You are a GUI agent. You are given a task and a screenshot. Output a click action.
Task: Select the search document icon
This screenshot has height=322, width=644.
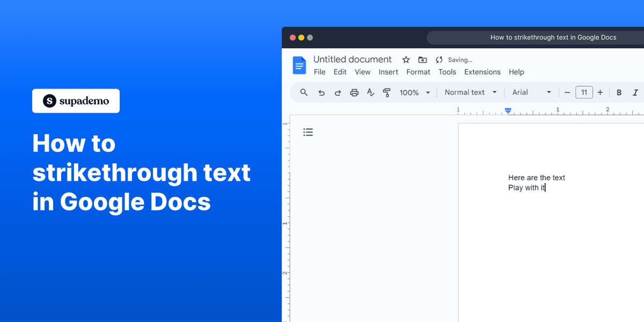point(304,92)
